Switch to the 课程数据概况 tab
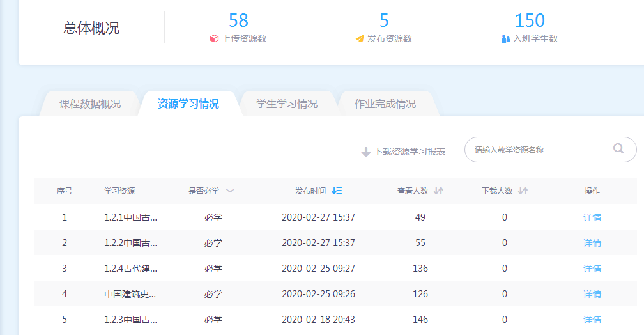The height and width of the screenshot is (335, 644). (90, 104)
